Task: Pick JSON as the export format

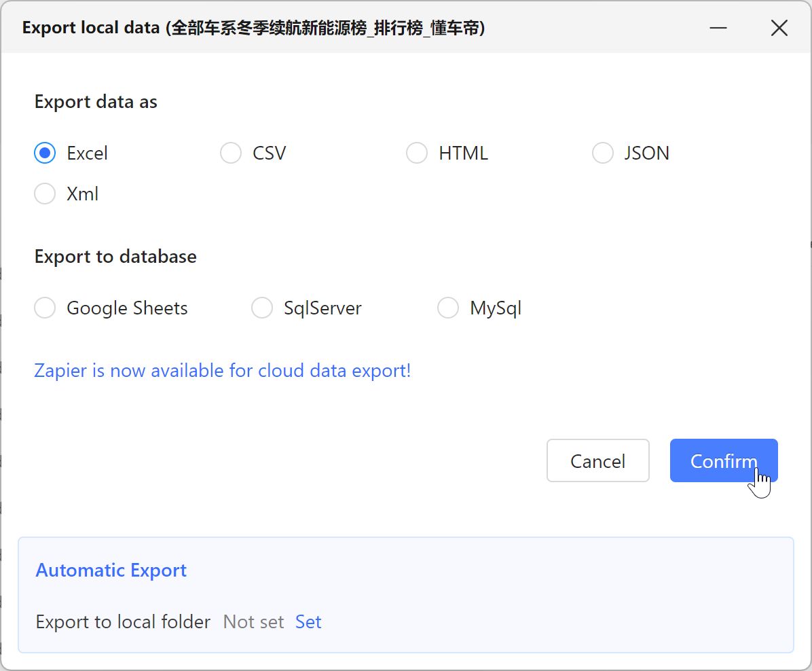Action: tap(603, 153)
